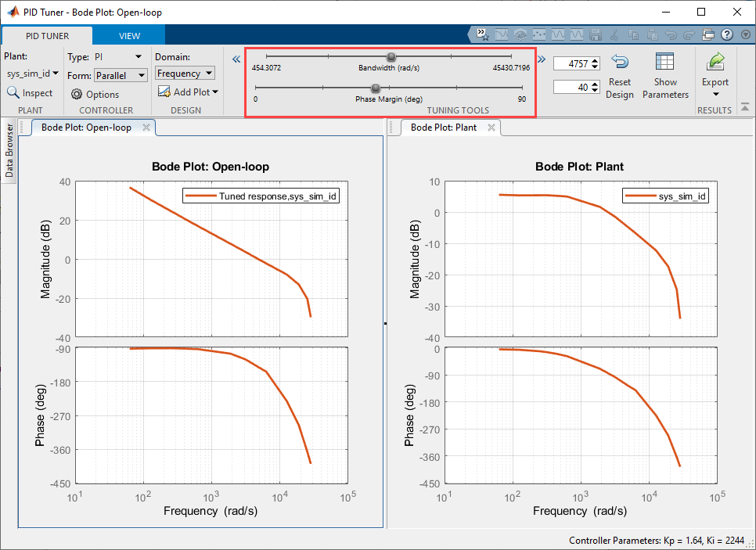Image resolution: width=756 pixels, height=550 pixels.
Task: Click Controller Parameters Kp = 1.64 status text
Action: click(657, 541)
